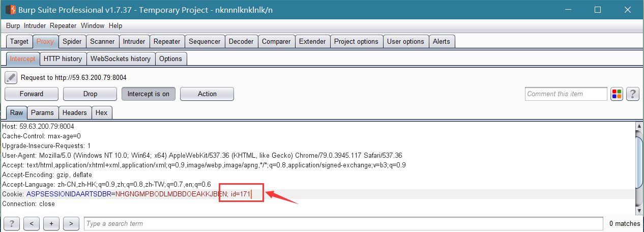Viewport: 644px width, 232px height.
Task: Switch to the Hex view tab
Action: coord(102,112)
